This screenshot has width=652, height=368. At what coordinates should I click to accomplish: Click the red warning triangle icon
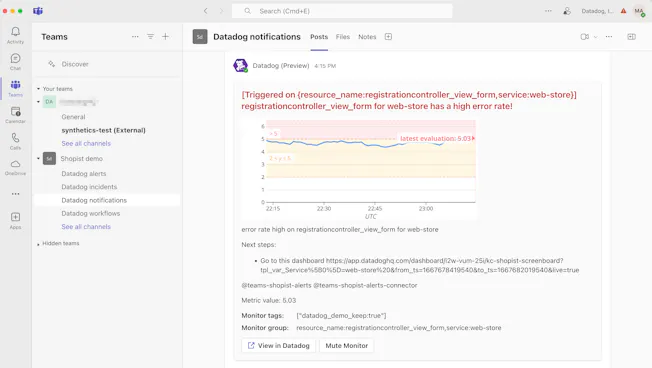[x=623, y=11]
